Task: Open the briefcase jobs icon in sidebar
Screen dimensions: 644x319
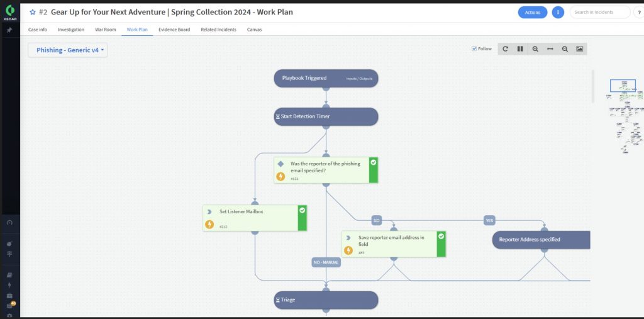Action: pos(10,296)
